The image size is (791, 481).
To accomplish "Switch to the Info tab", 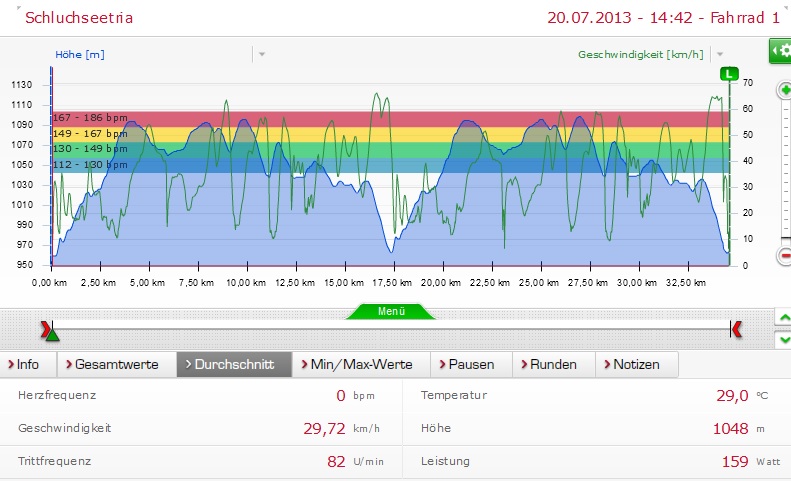I will tap(28, 364).
